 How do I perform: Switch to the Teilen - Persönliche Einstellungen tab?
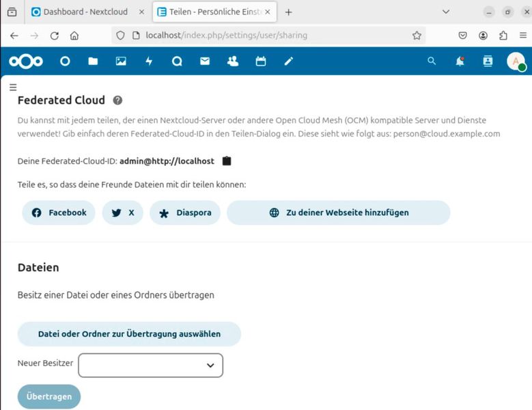(x=210, y=12)
